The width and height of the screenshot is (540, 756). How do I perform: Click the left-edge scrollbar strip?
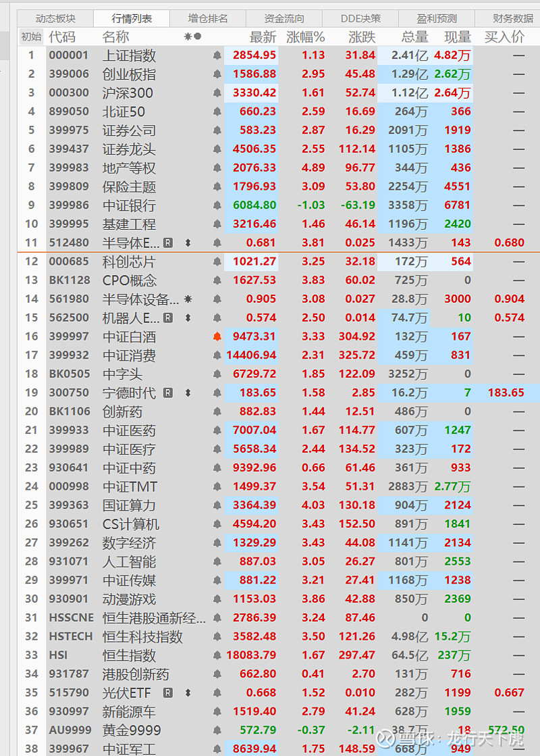3,270
